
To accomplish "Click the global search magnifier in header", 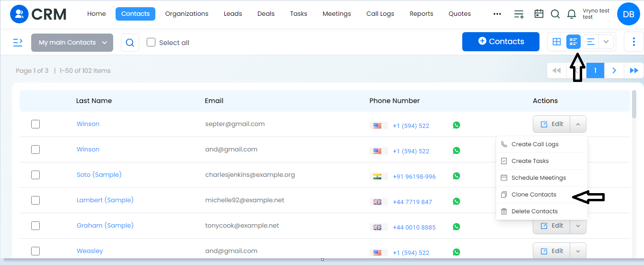I will tap(555, 14).
